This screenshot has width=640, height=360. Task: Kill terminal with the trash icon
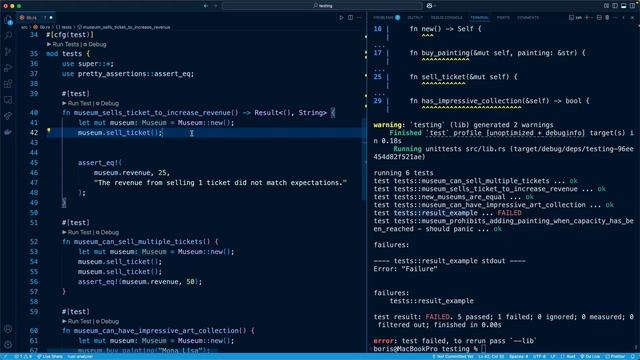click(607, 18)
